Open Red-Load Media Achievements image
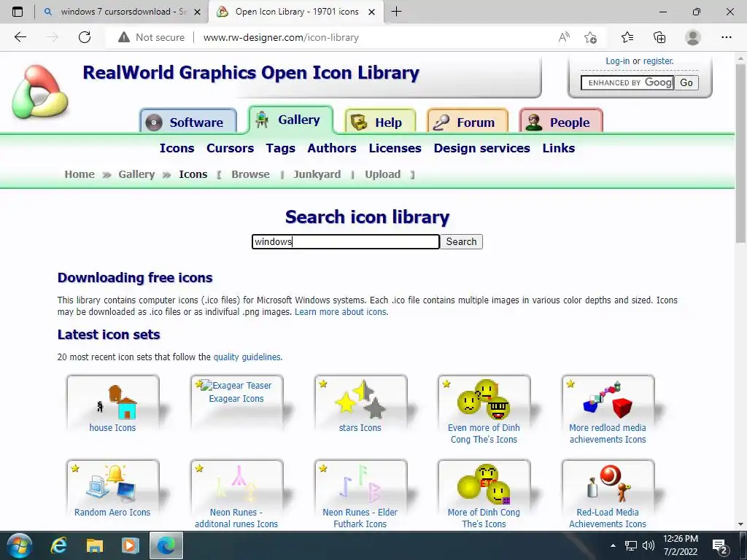The image size is (747, 560). [608, 484]
